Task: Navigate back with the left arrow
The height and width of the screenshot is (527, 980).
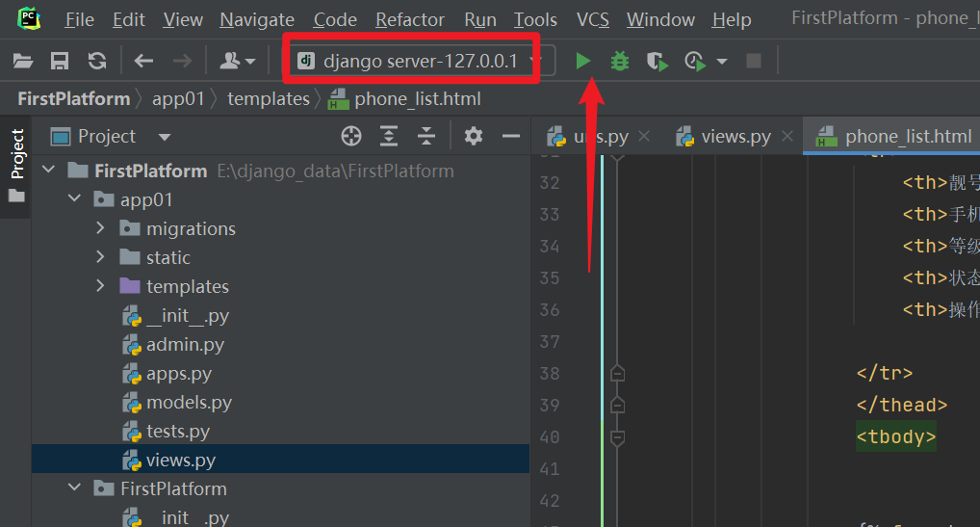Action: [x=143, y=61]
